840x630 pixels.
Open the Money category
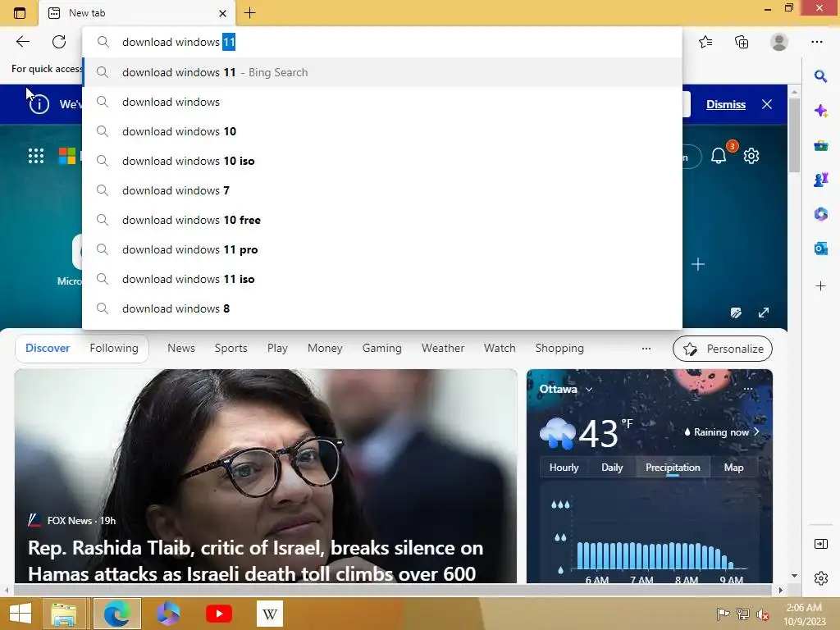pos(325,348)
